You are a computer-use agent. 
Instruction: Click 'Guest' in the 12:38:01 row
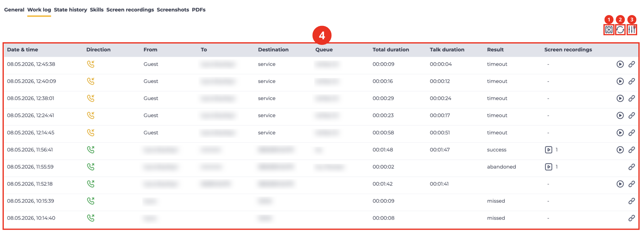tap(151, 99)
